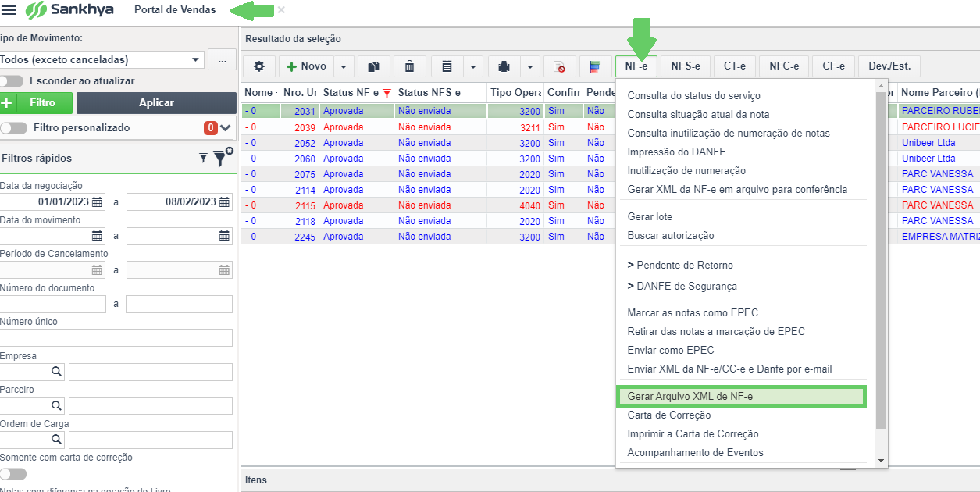Open the Dev./Est. toolbar menu

pyautogui.click(x=889, y=66)
